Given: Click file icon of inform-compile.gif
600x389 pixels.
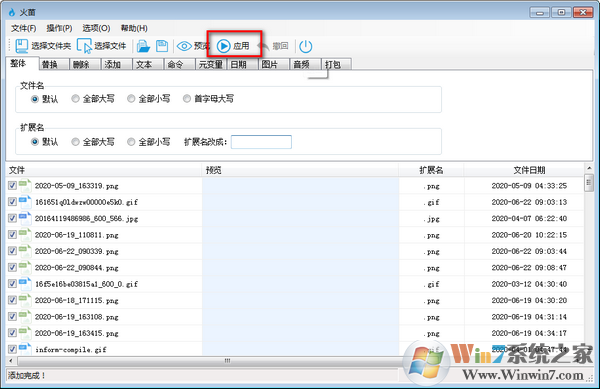Looking at the screenshot, I should 25,348.
